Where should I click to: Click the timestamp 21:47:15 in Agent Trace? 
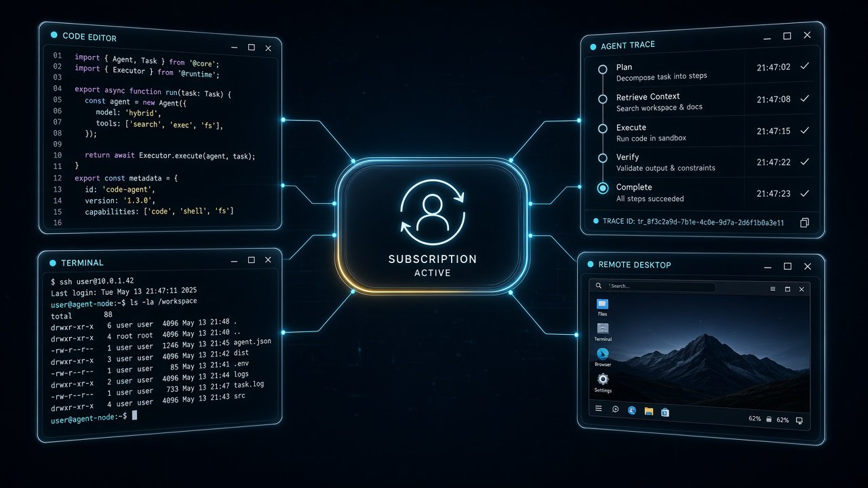click(x=774, y=131)
